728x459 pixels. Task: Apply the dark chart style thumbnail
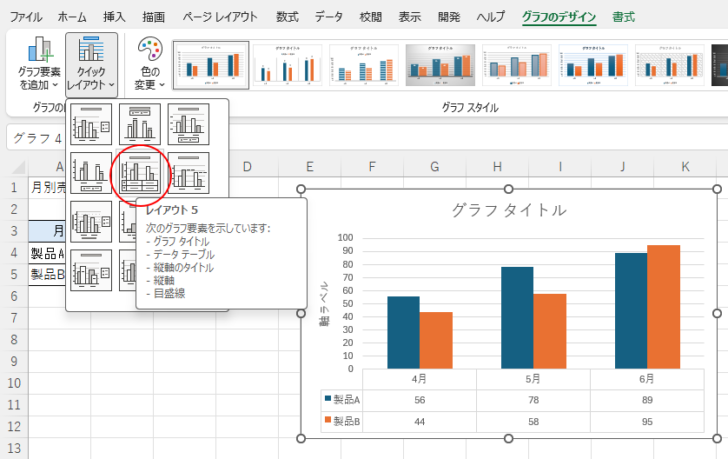point(720,65)
